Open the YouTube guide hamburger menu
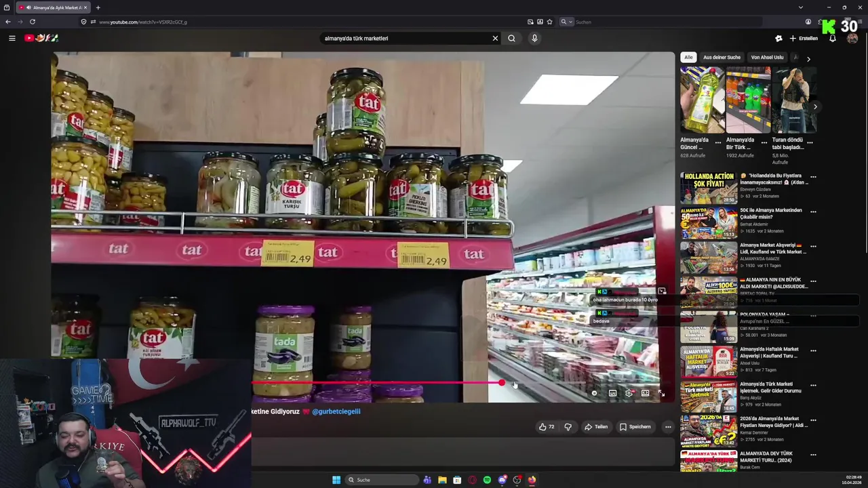This screenshot has width=868, height=488. point(12,38)
